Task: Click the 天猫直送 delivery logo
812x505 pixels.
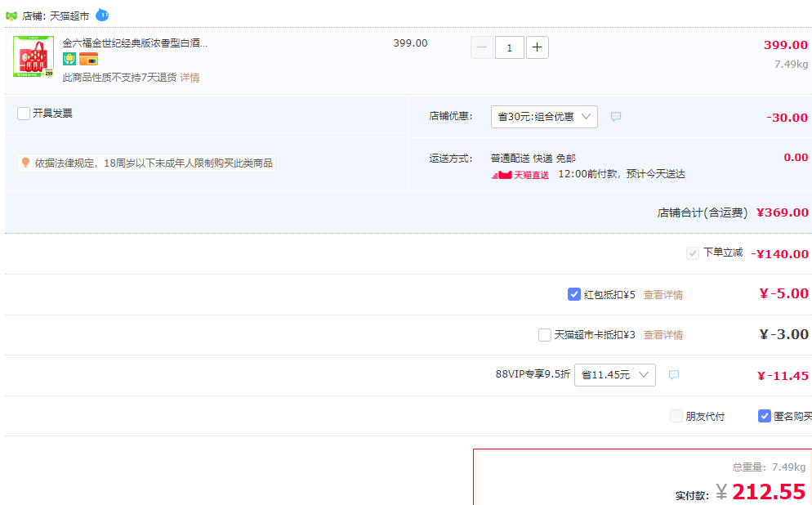Action: 520,175
